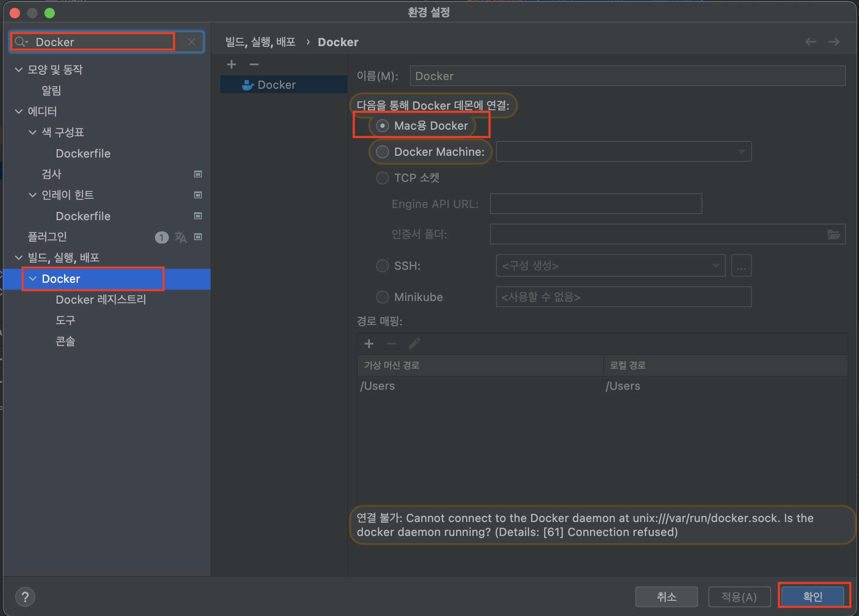Click the certificates folder browse icon
The width and height of the screenshot is (859, 616).
coord(833,234)
